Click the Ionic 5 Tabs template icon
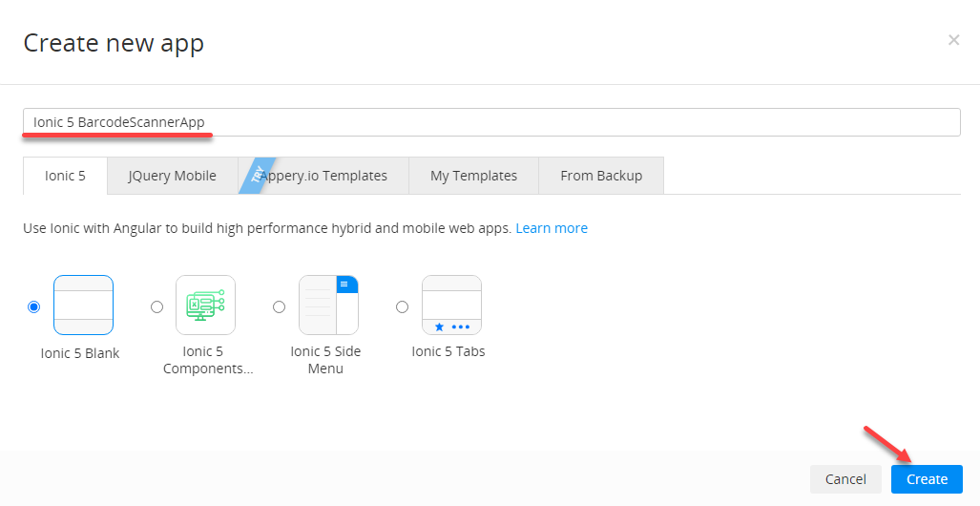Viewport: 980px width, 506px height. tap(452, 306)
